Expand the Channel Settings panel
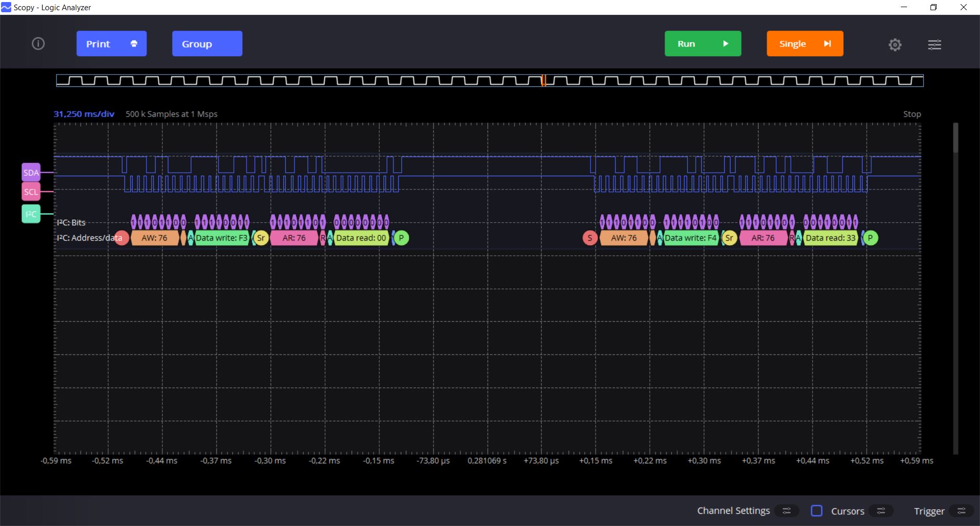This screenshot has height=526, width=980. (x=787, y=511)
